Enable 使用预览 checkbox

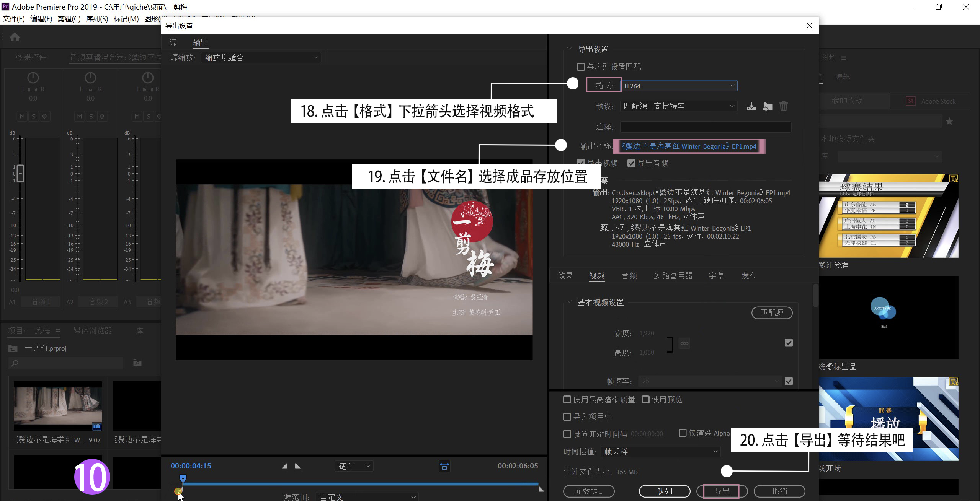[645, 399]
